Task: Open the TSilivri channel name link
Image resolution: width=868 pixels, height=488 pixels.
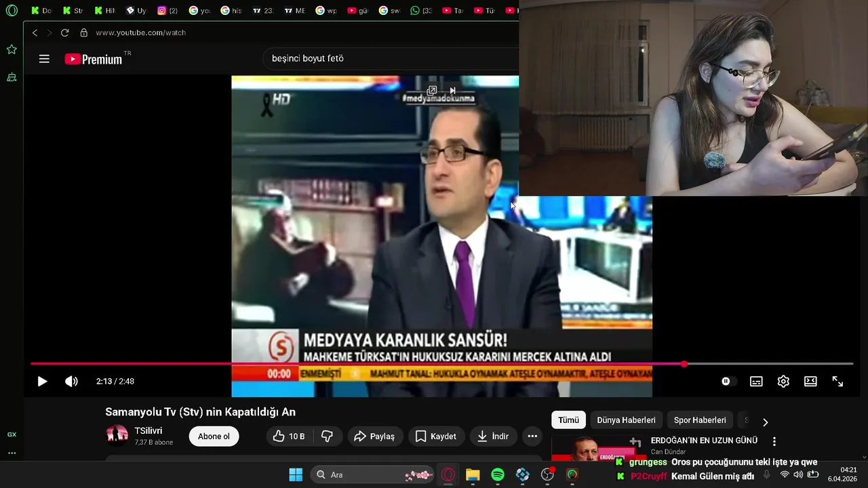Action: [x=149, y=431]
